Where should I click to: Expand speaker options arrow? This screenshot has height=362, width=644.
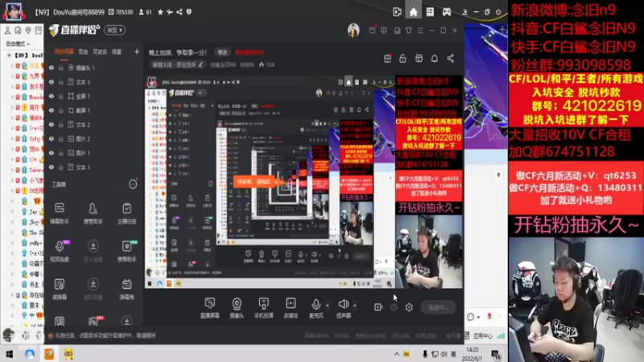pyautogui.click(x=354, y=306)
